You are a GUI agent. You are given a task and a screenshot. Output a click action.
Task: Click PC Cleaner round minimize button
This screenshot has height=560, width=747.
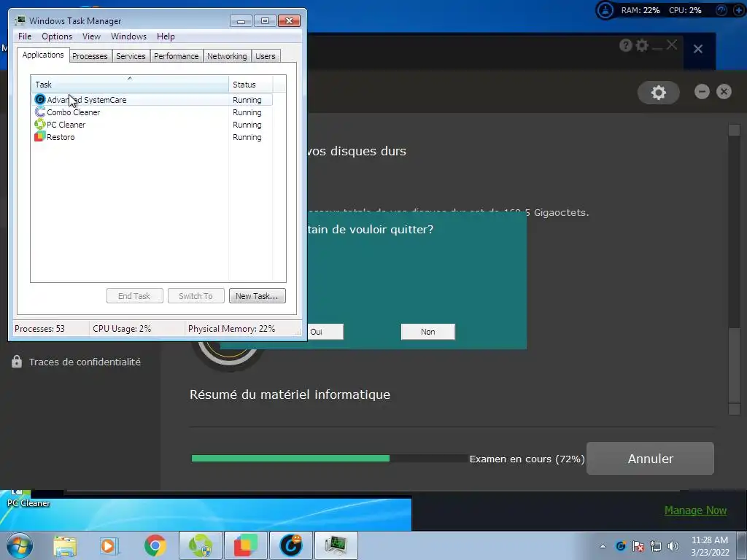pos(702,91)
